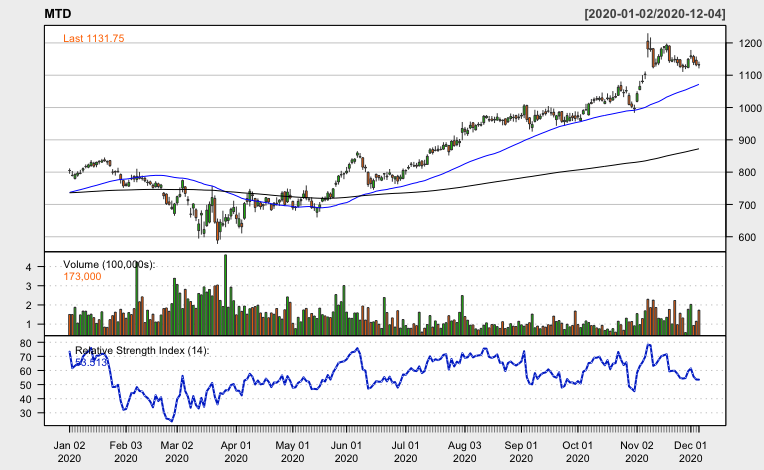This screenshot has width=764, height=470.
Task: Click the Volume (100,000s) label
Action: coord(109,264)
